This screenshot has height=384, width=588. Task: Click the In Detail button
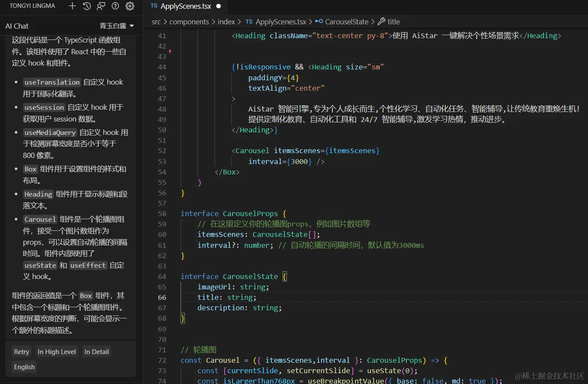pyautogui.click(x=96, y=352)
